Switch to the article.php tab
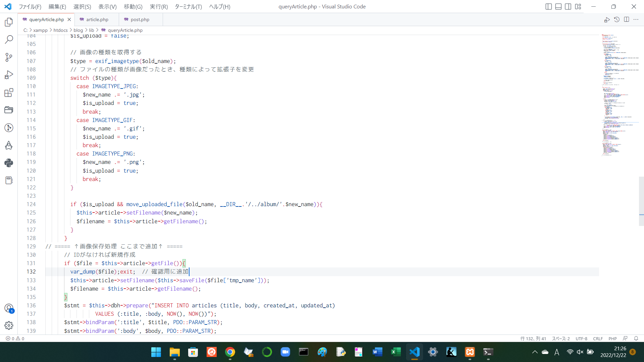The image size is (644, 362). [x=97, y=19]
